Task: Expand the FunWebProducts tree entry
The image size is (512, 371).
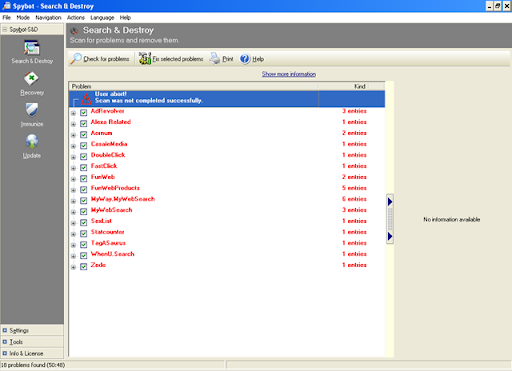Action: (x=73, y=190)
